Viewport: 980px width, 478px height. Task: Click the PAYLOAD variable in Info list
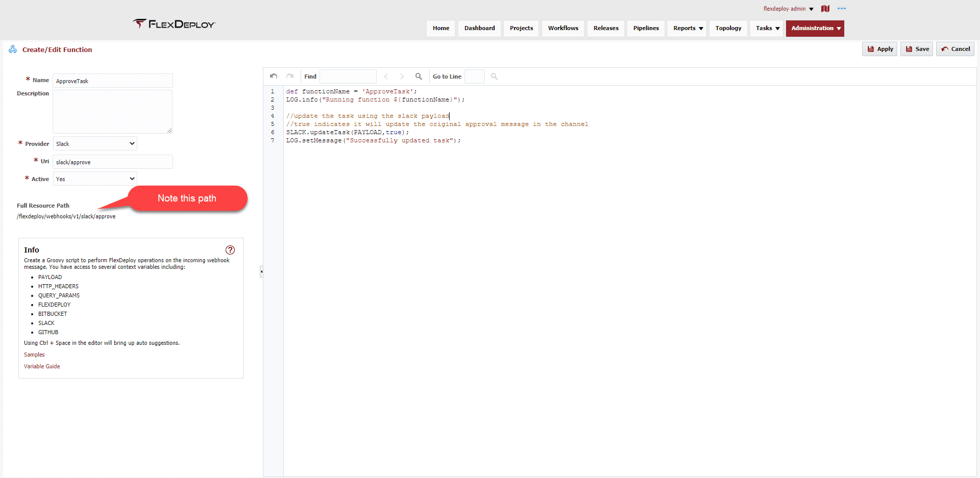(50, 277)
